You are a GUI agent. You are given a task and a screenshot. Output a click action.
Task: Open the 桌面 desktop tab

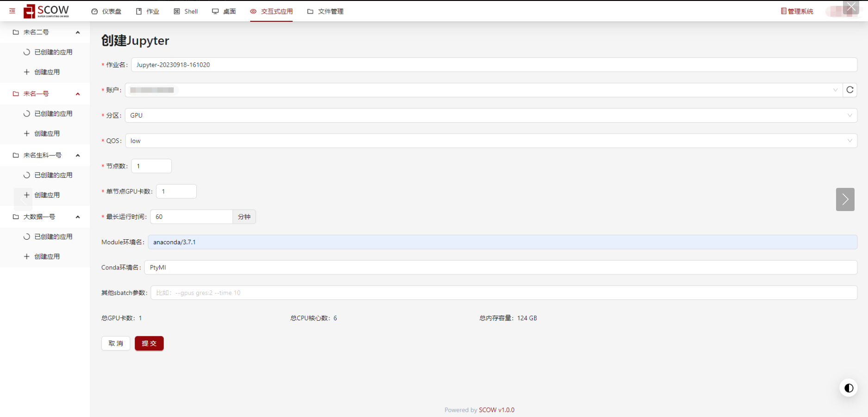tap(224, 11)
